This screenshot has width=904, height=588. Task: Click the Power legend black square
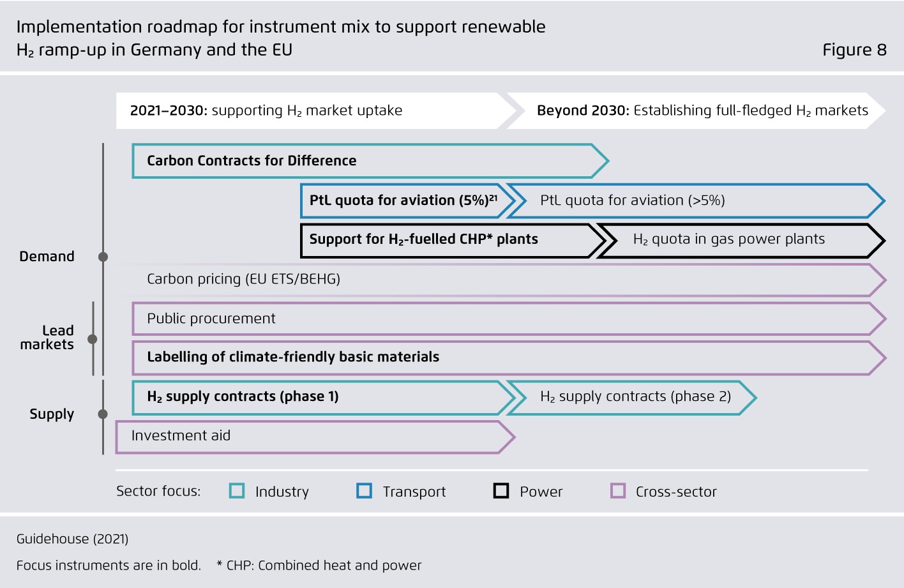[x=501, y=491]
